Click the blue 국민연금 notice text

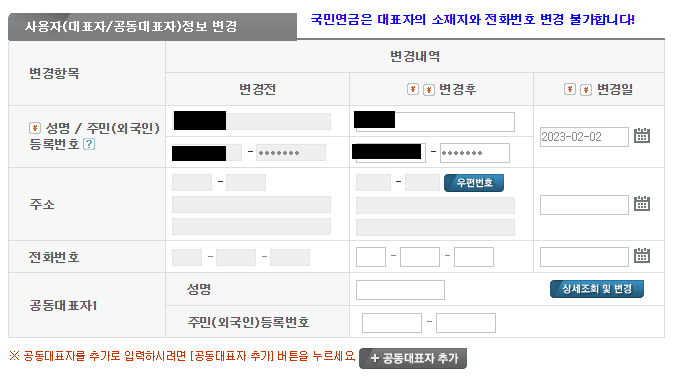pos(473,20)
